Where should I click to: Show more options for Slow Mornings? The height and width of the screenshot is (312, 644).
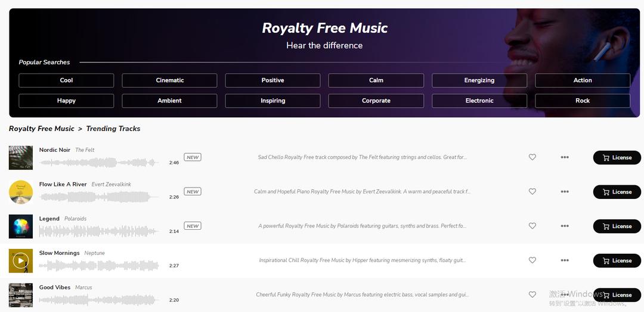[x=565, y=260]
